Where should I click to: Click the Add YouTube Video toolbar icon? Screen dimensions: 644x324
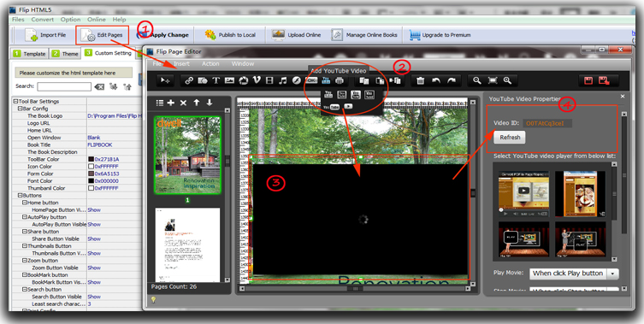326,81
